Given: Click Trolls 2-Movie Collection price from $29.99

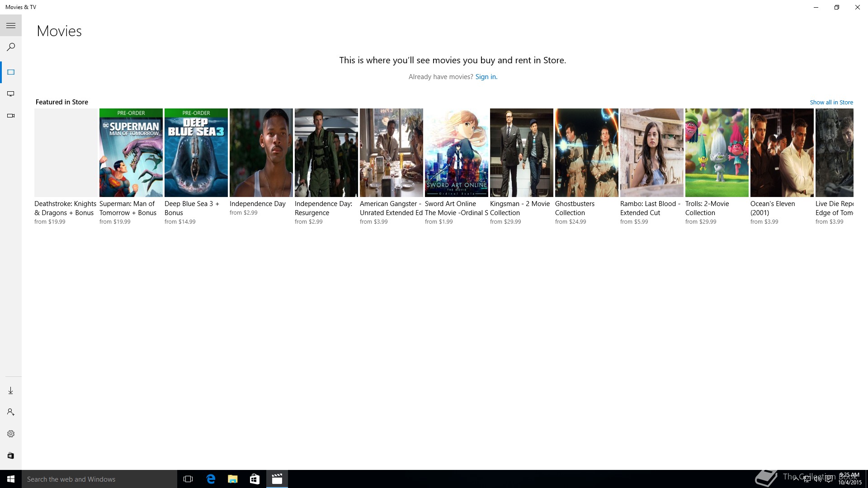Looking at the screenshot, I should tap(701, 222).
